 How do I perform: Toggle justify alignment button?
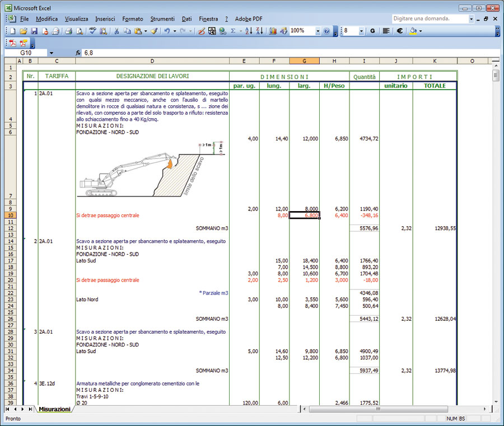[386, 31]
